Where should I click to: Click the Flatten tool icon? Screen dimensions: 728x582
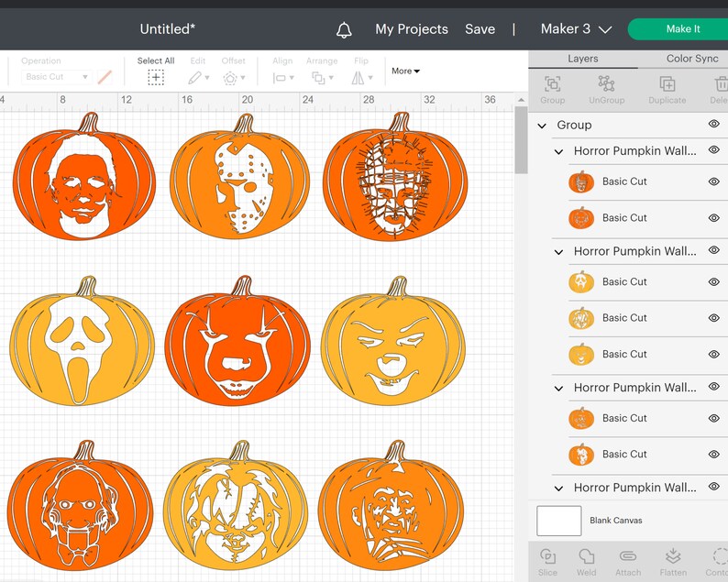pos(673,556)
